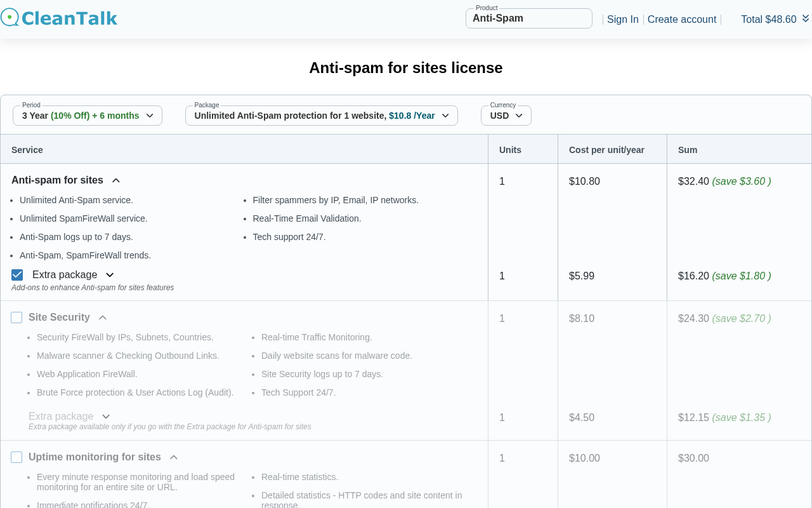Click 'Real-time statistics.' bullet
The height and width of the screenshot is (508, 812).
[x=299, y=477]
